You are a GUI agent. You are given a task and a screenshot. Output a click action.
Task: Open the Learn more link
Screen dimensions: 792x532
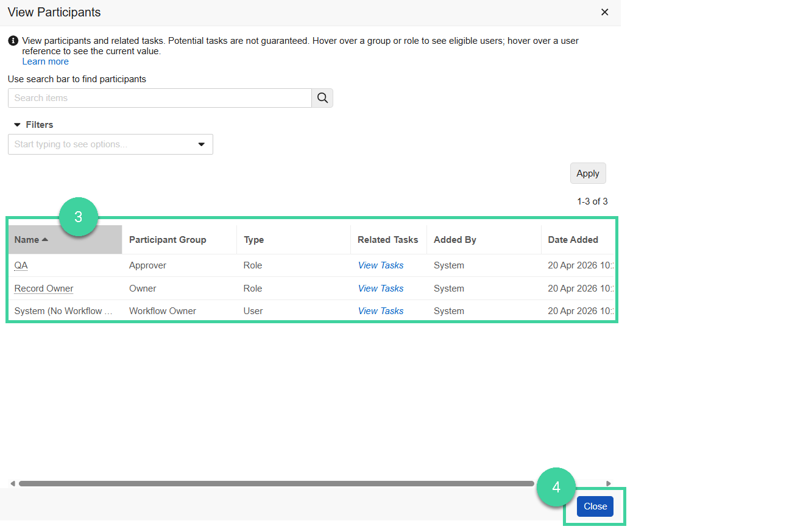(x=45, y=61)
